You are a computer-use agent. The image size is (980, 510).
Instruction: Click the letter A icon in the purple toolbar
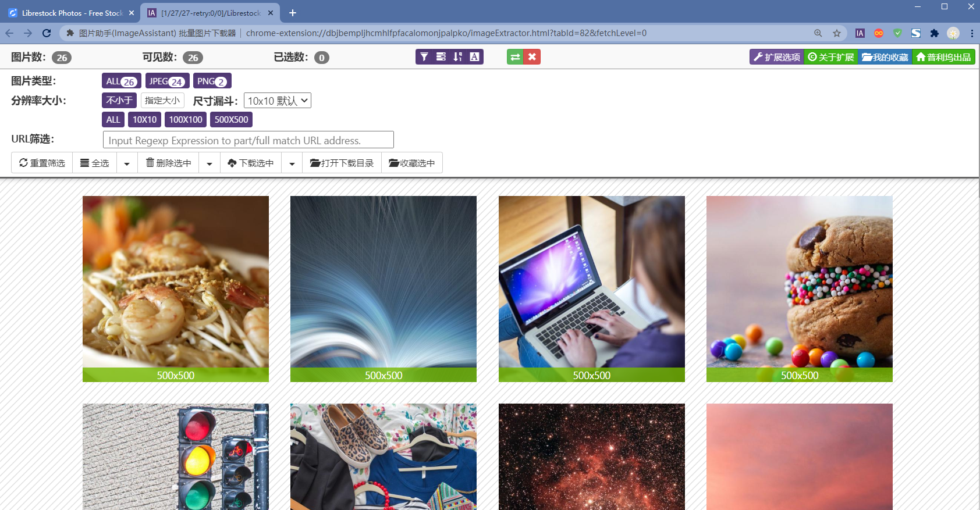coord(475,57)
